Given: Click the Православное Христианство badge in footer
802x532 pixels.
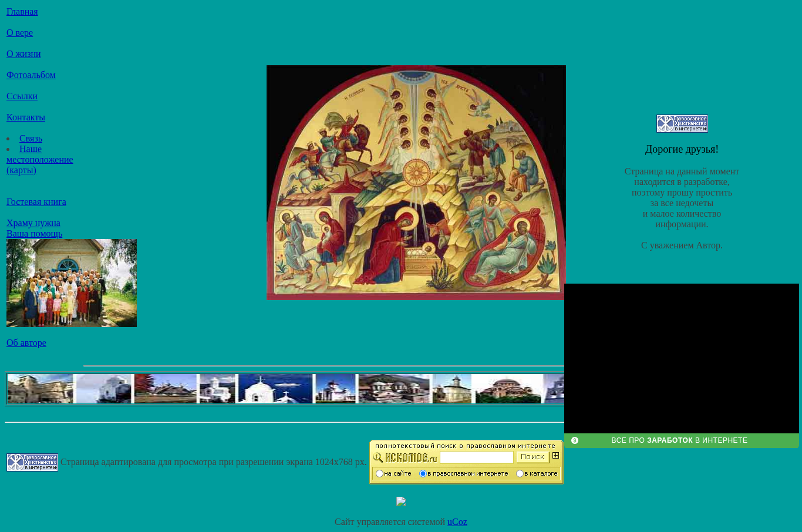Looking at the screenshot, I should tap(32, 462).
